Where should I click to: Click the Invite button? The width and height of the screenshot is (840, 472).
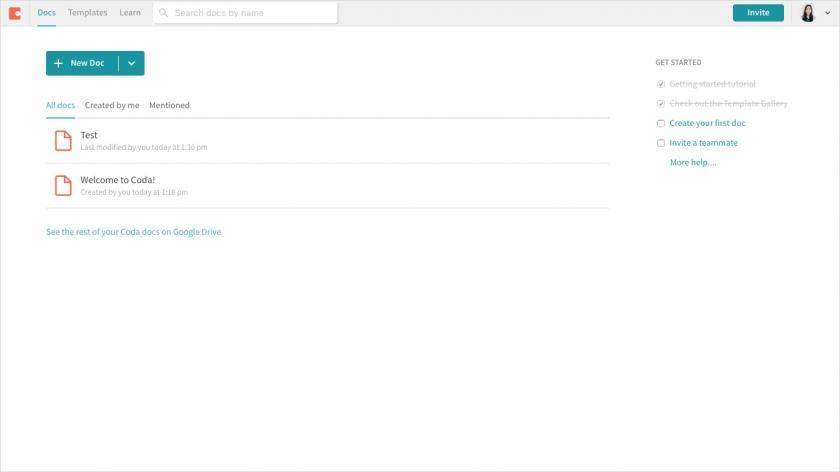point(758,13)
